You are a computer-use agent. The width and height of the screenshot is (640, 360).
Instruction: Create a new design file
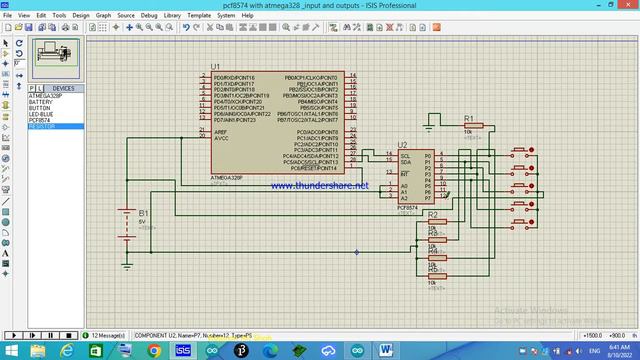point(8,27)
